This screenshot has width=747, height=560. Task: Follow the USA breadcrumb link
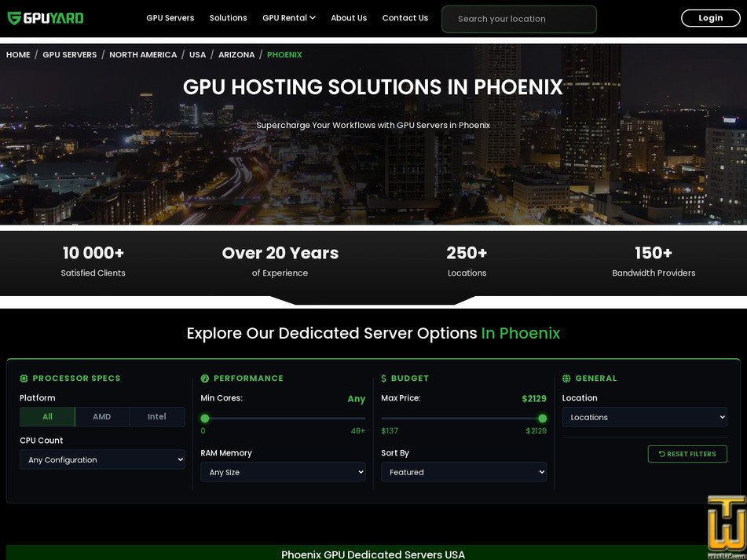coord(198,55)
